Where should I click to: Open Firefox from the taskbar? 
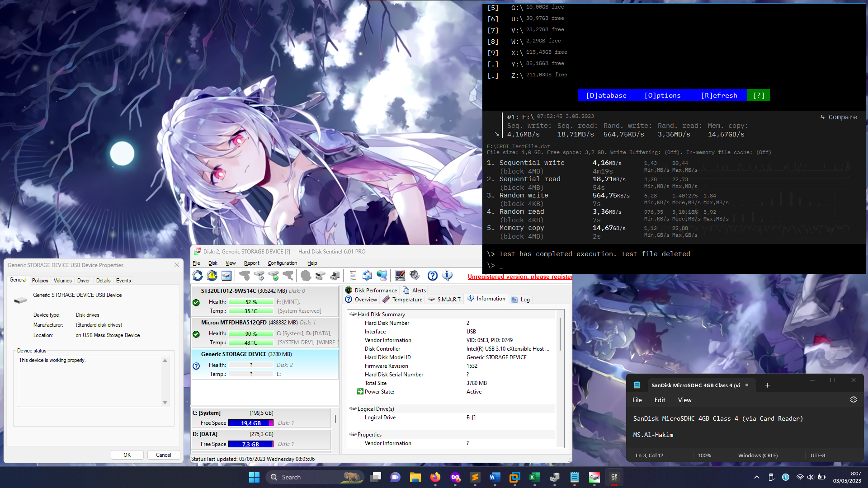point(435,477)
